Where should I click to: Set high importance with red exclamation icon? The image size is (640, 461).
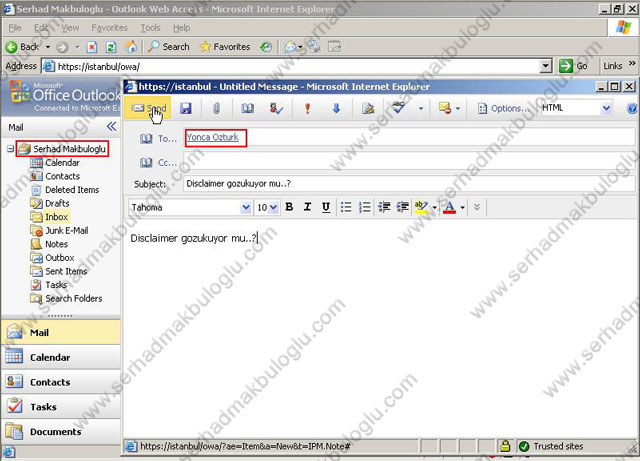point(307,108)
